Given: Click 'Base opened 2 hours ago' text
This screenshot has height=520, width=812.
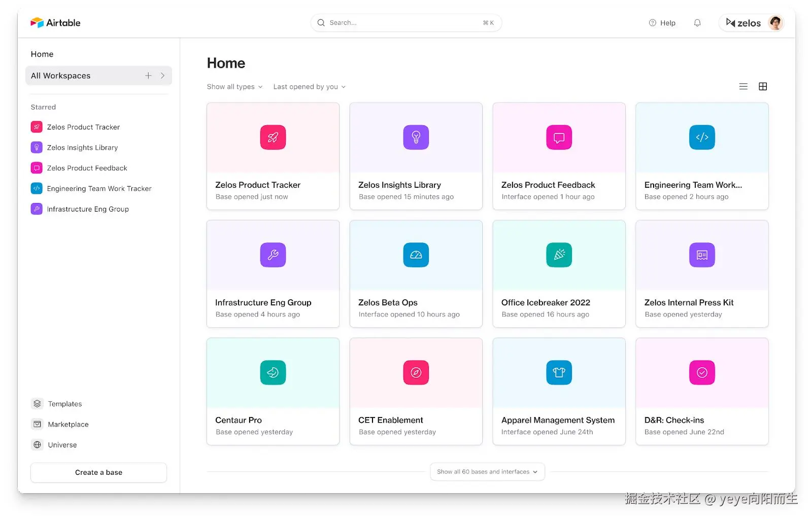Looking at the screenshot, I should point(687,197).
